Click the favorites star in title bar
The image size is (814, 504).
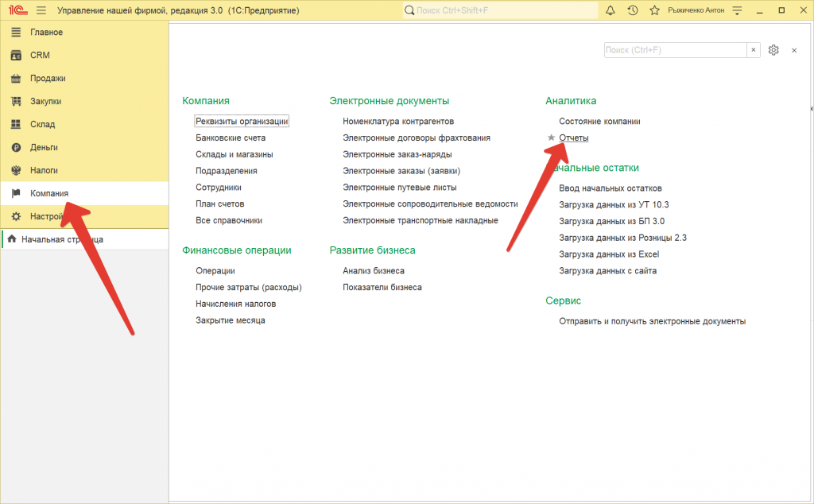(x=654, y=10)
